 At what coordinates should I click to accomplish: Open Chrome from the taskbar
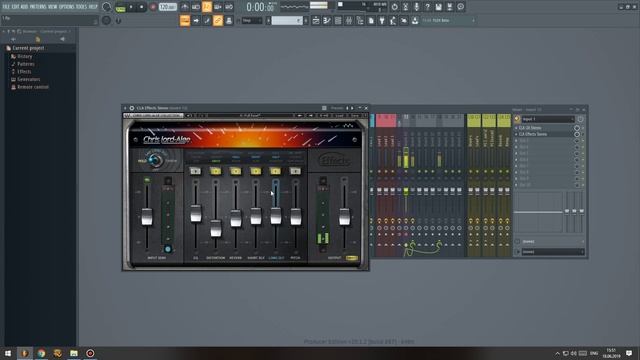(x=41, y=353)
